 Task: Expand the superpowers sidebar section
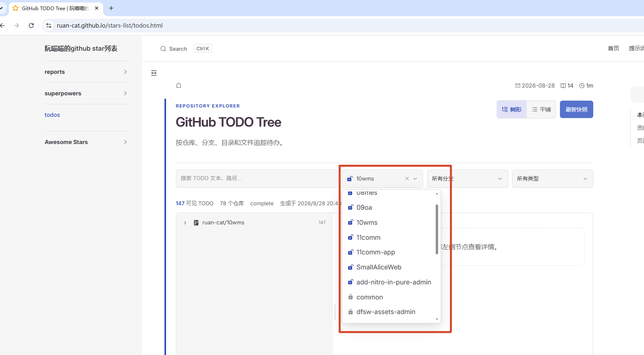coord(87,93)
